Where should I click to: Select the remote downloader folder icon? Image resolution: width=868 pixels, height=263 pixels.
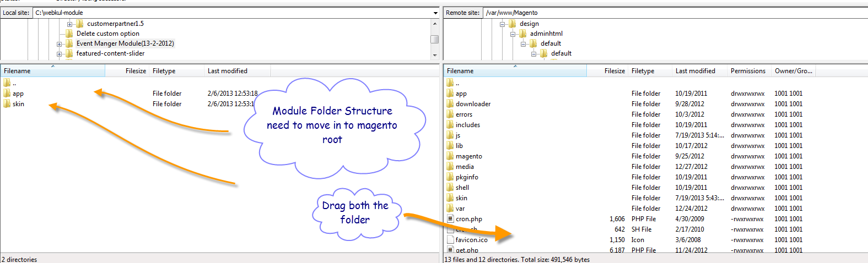click(450, 103)
